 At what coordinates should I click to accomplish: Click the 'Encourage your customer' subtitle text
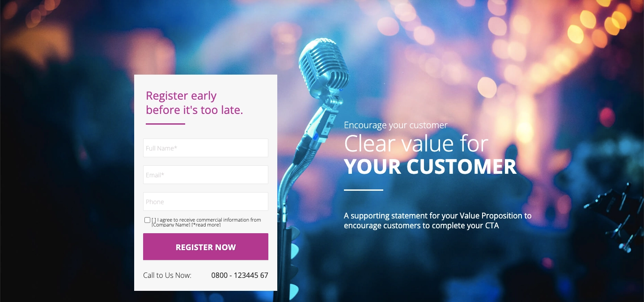(x=395, y=125)
